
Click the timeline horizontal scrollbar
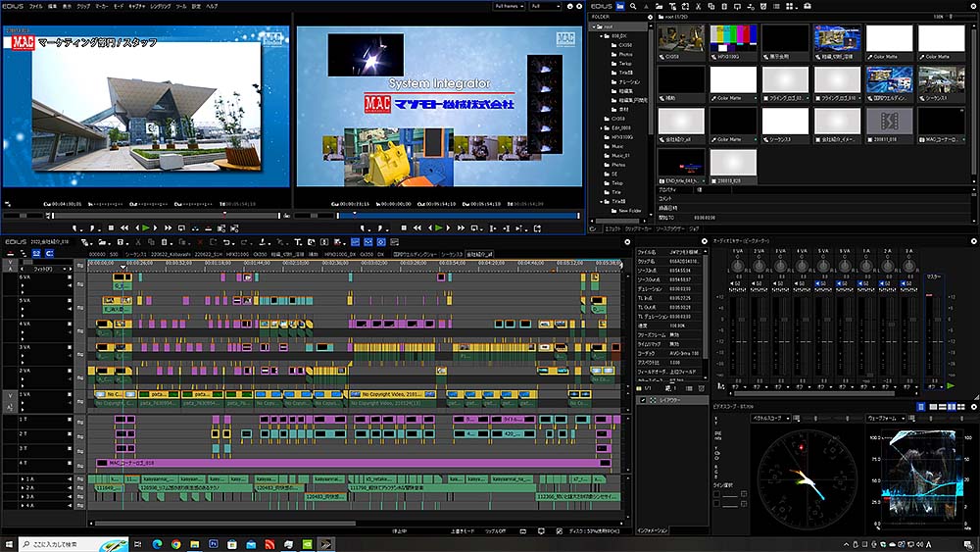pos(225,524)
